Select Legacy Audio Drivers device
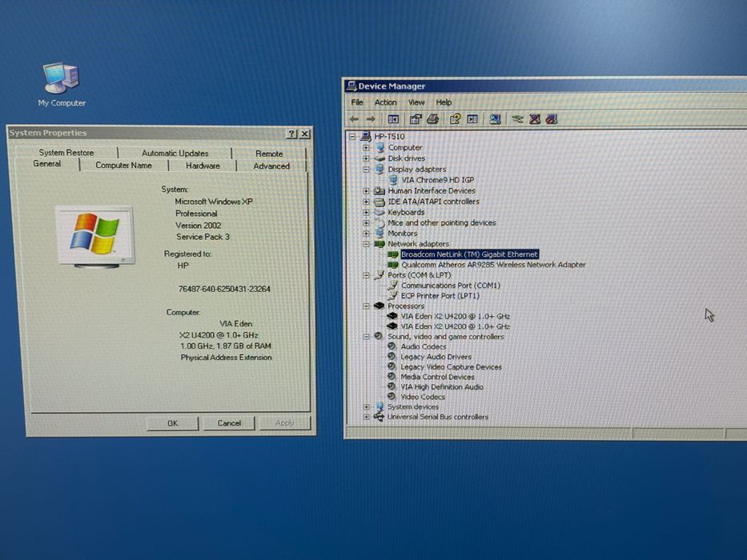The image size is (747, 560). tap(436, 357)
